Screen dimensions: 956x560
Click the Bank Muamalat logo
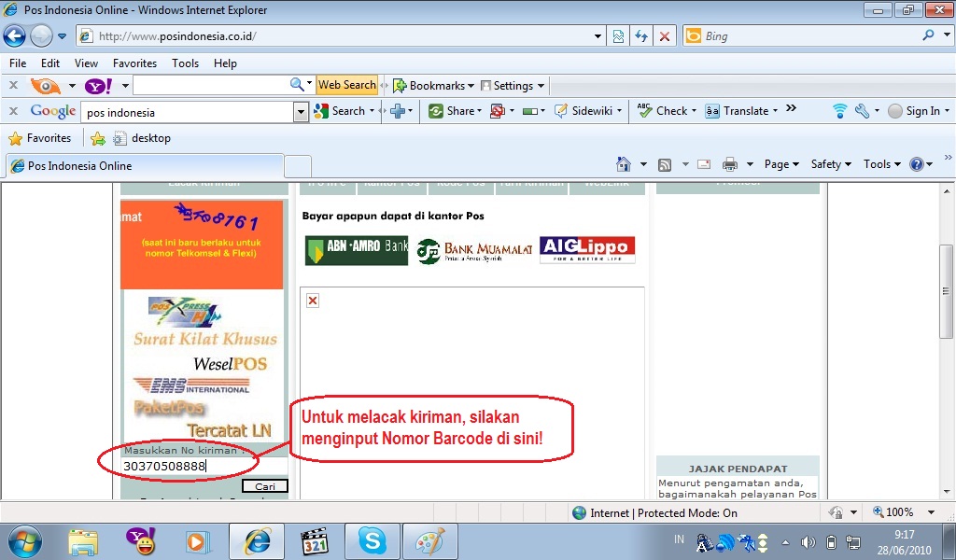pos(474,251)
